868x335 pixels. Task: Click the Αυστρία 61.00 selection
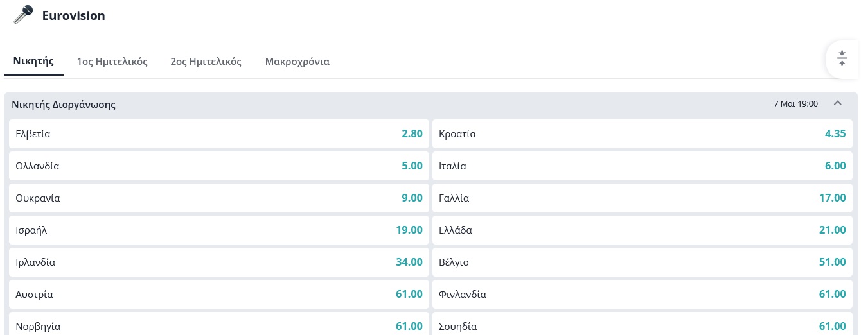pos(219,294)
